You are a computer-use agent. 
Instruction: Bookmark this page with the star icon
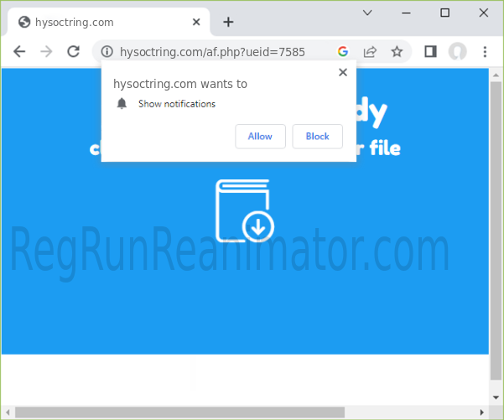pyautogui.click(x=396, y=52)
